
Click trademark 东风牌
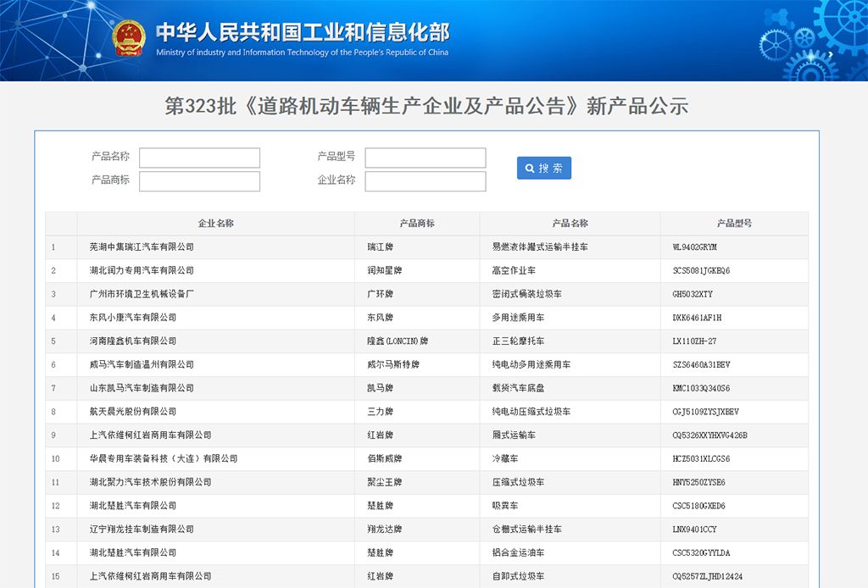pos(381,318)
